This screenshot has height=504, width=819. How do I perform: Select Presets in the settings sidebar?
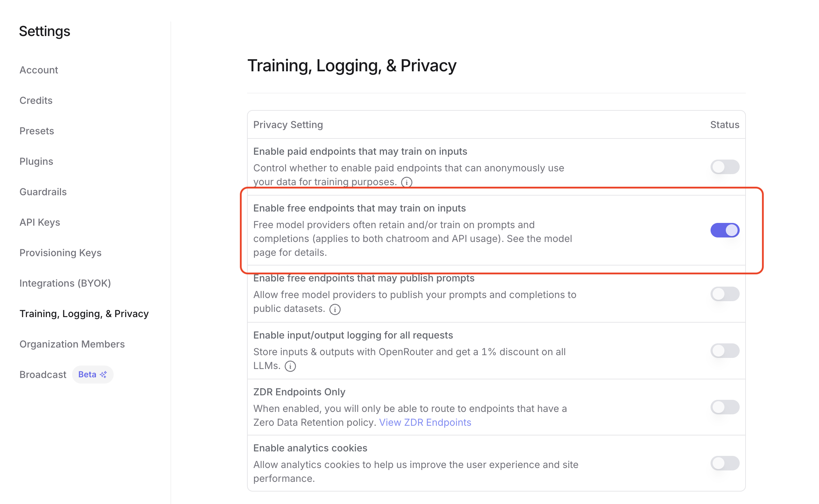[x=37, y=131]
